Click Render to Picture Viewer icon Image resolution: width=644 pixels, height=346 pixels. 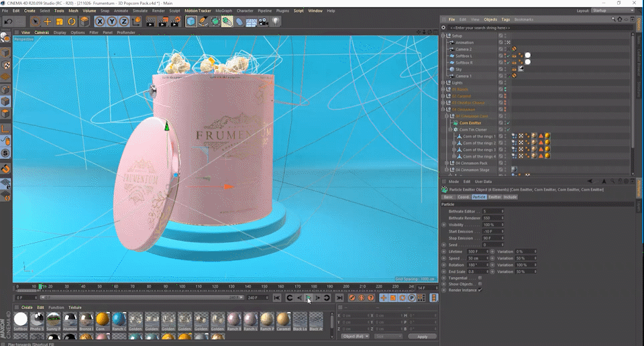pos(162,21)
